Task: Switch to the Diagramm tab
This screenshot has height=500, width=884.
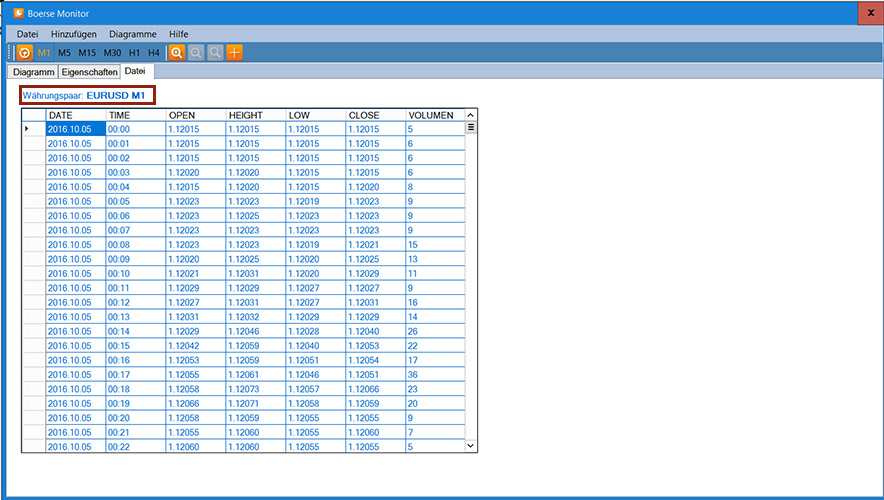Action: [x=33, y=72]
